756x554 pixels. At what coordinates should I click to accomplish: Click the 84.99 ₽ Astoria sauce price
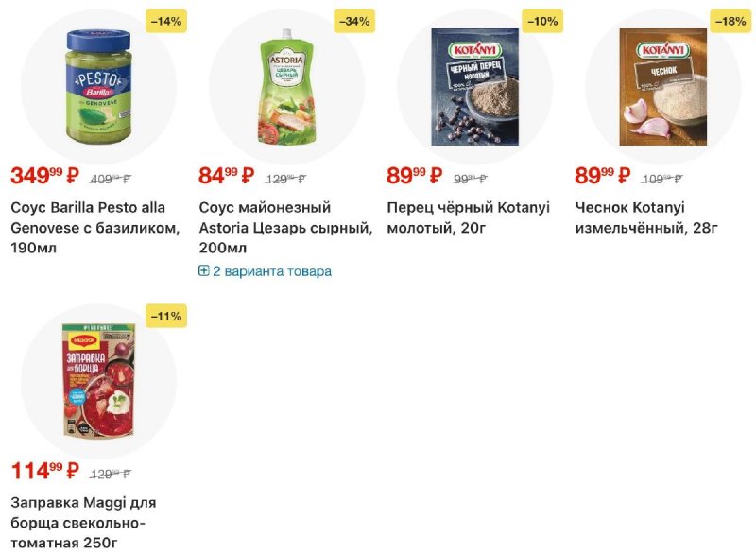coord(227,176)
